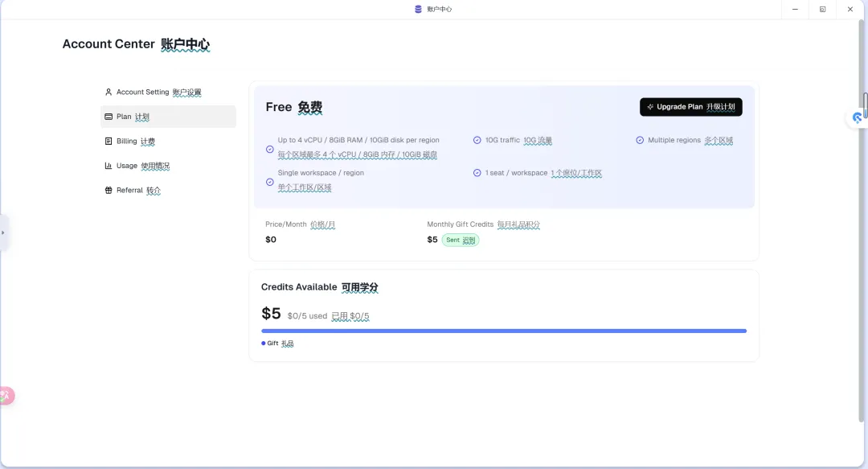Click the Free plan heading
This screenshot has height=469, width=868.
tap(294, 108)
